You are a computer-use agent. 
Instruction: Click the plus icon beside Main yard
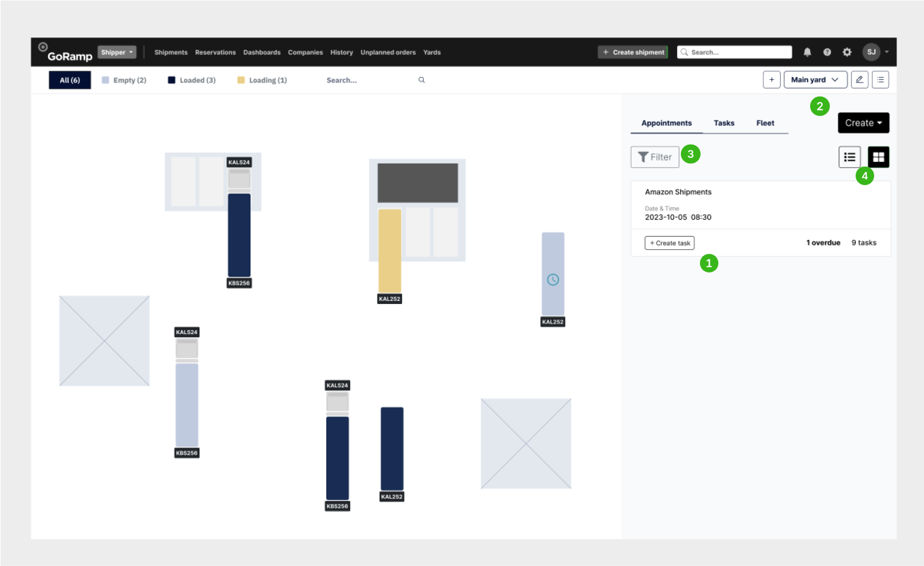[x=771, y=80]
